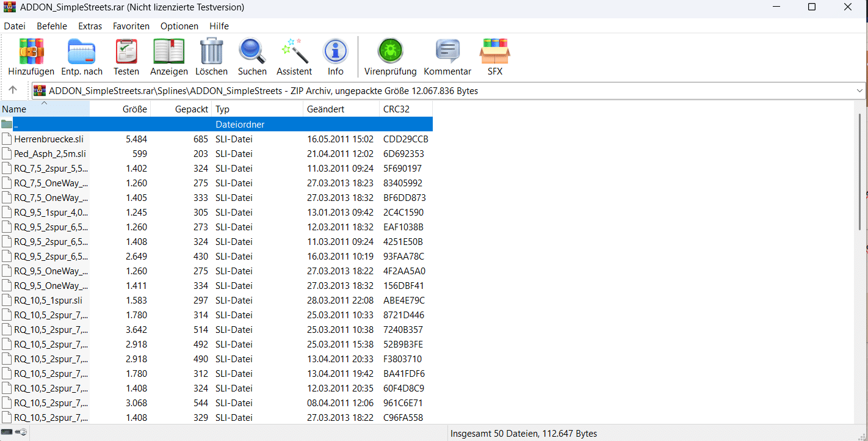The height and width of the screenshot is (441, 868).
Task: Run archive test with Testen icon
Action: coord(126,52)
